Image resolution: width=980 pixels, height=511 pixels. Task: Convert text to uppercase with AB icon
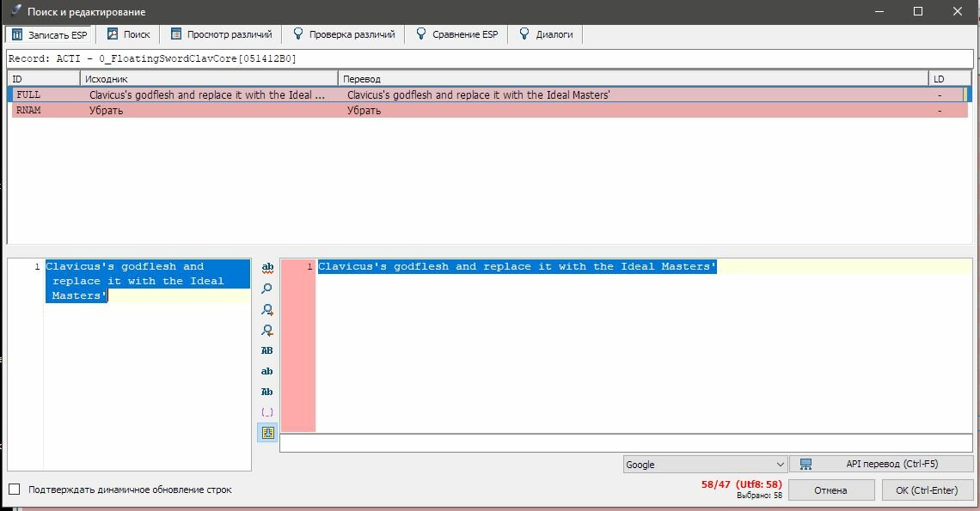point(266,350)
